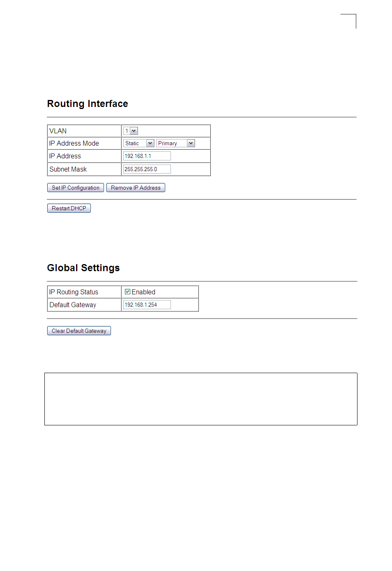Click the Global Settings heading
The image size is (392, 571).
(83, 268)
